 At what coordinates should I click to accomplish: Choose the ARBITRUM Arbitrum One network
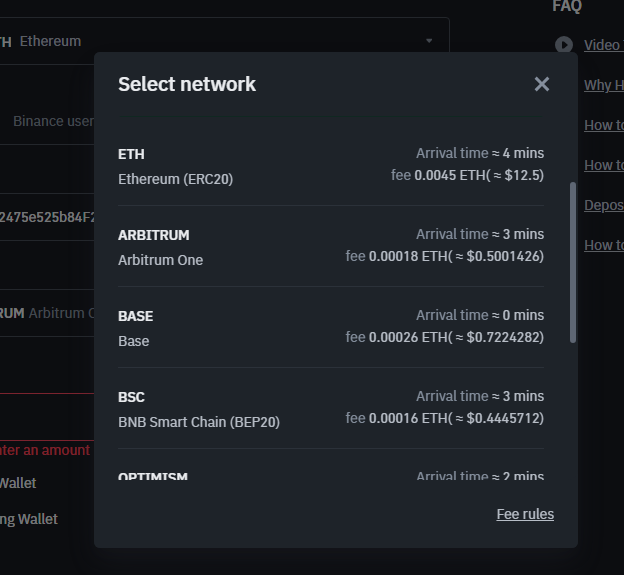pos(331,247)
